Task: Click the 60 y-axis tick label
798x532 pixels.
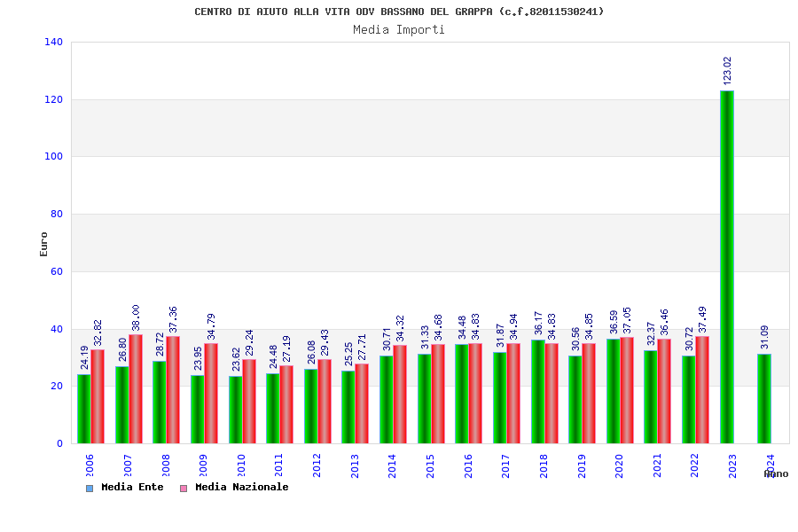Action: pos(57,271)
